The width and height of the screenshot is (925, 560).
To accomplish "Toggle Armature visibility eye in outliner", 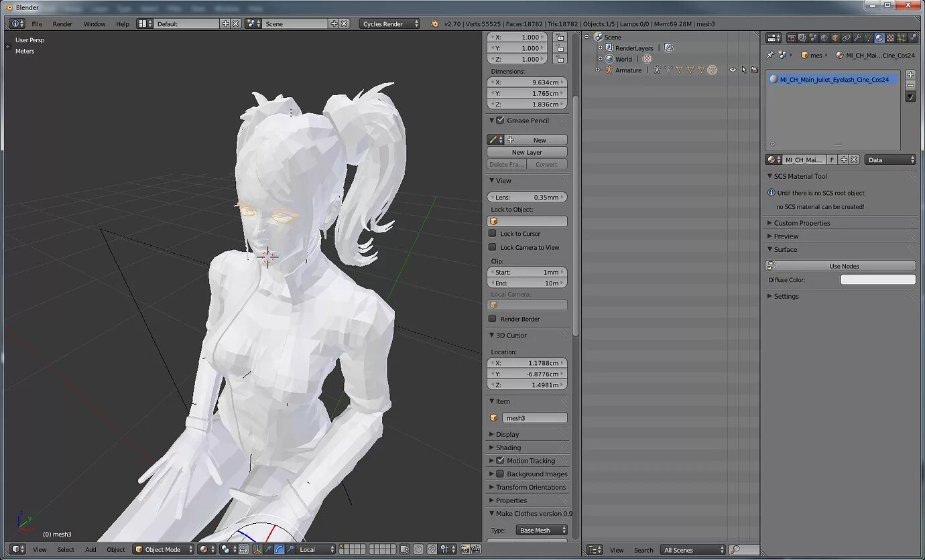I will [x=733, y=70].
